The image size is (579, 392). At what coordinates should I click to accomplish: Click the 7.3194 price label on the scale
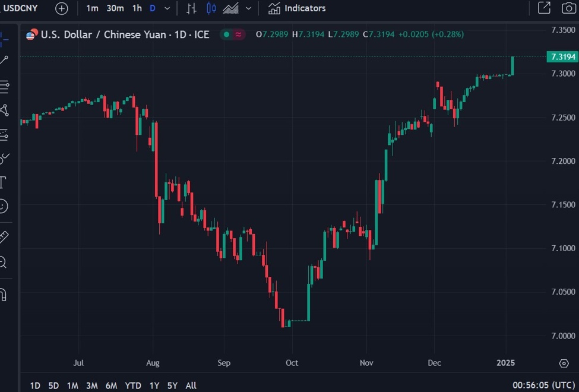[561, 56]
